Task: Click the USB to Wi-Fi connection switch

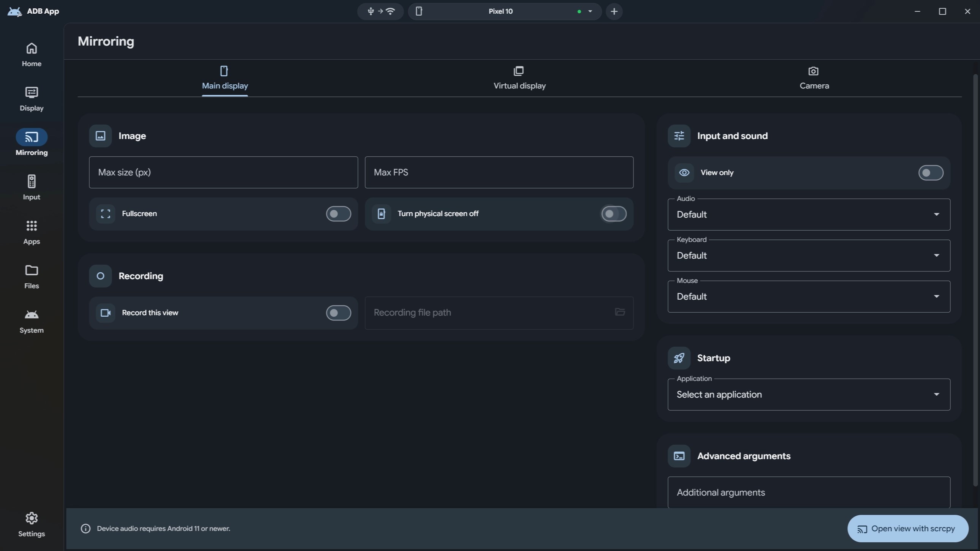Action: pyautogui.click(x=380, y=11)
